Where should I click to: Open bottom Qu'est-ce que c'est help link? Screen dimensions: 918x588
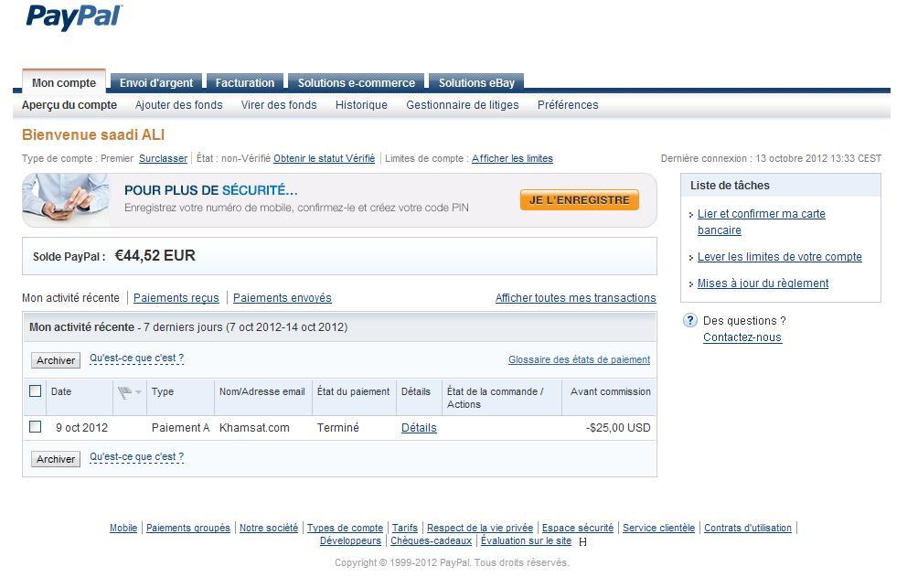[x=136, y=457]
